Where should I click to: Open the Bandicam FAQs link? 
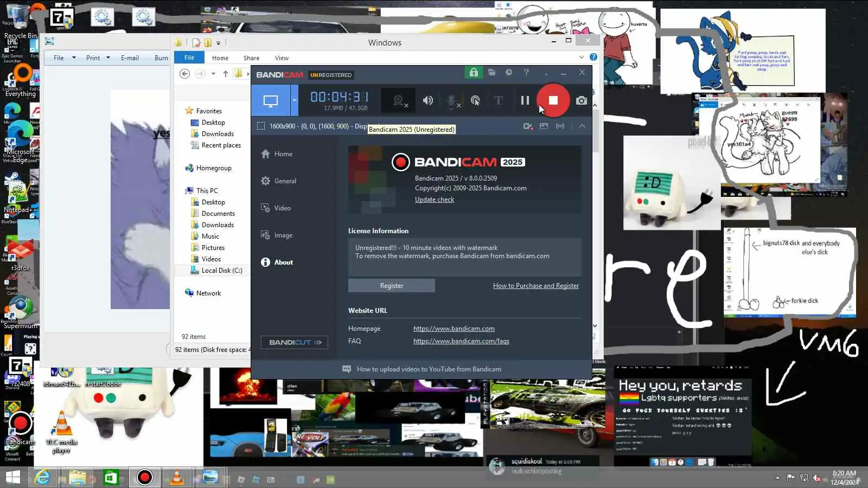click(461, 341)
